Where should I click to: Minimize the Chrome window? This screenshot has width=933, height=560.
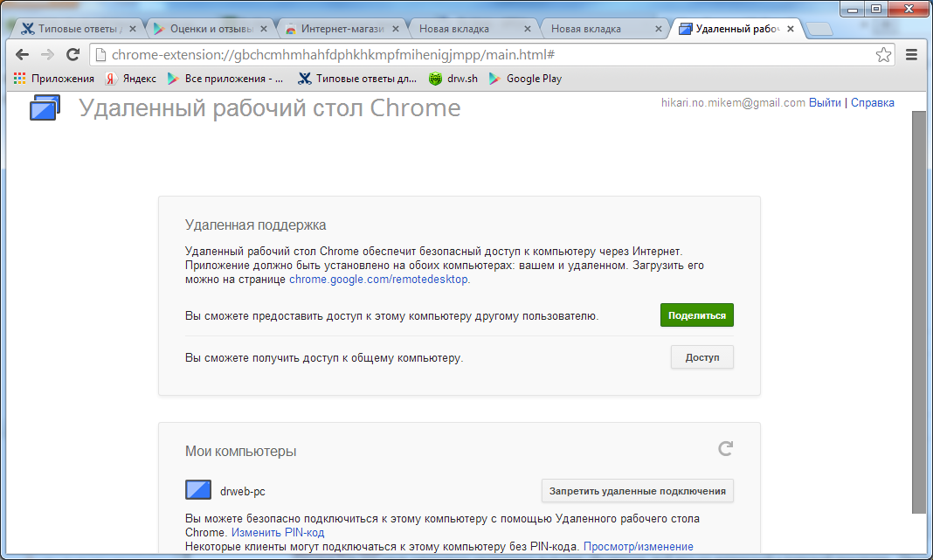click(x=852, y=9)
